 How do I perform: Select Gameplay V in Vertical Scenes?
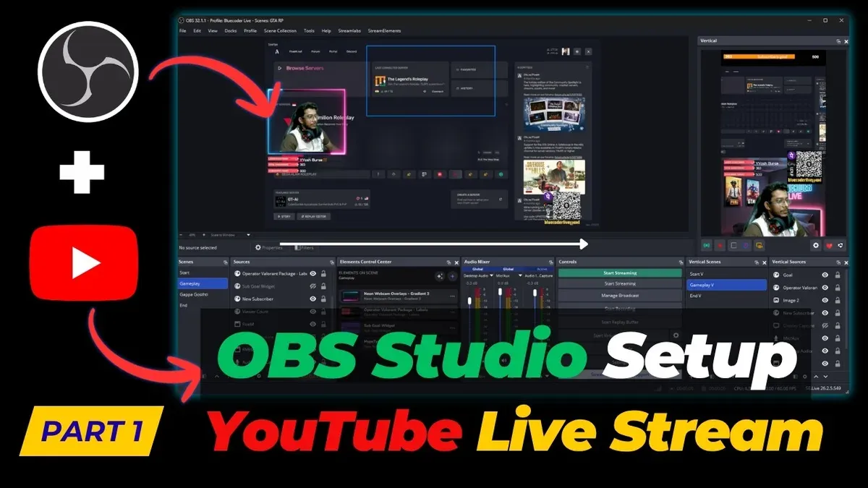pos(727,285)
